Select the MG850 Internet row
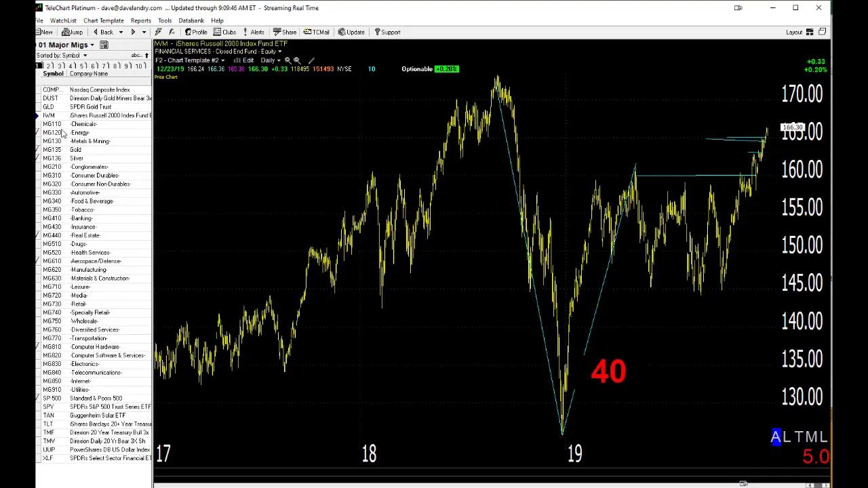 pyautogui.click(x=94, y=381)
